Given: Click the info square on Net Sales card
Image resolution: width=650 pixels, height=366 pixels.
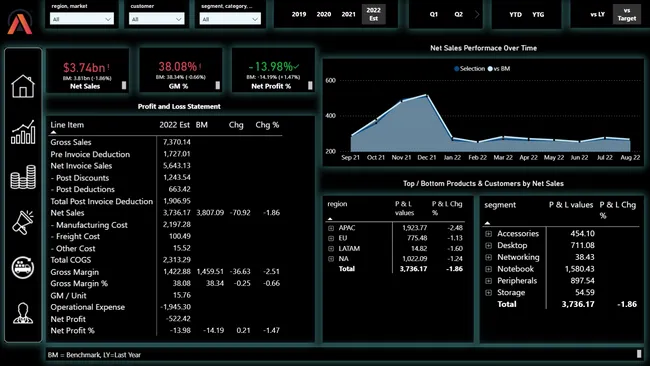Looking at the screenshot, I should [124, 85].
